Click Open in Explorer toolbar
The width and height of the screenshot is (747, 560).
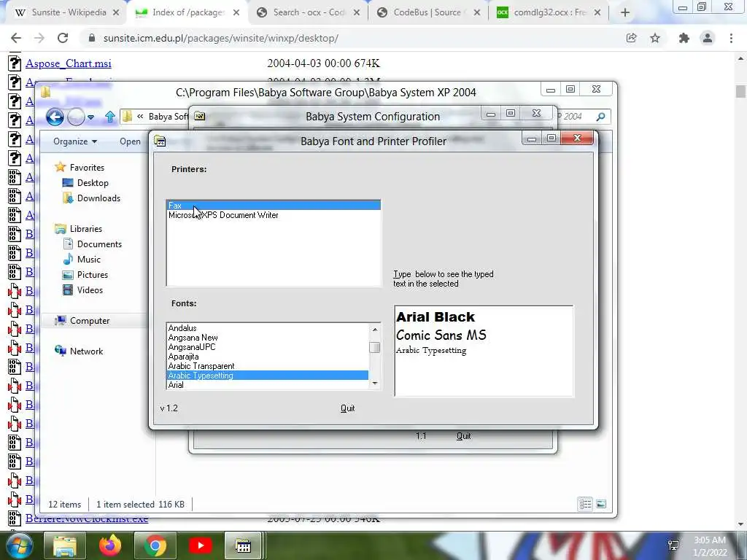coord(130,141)
